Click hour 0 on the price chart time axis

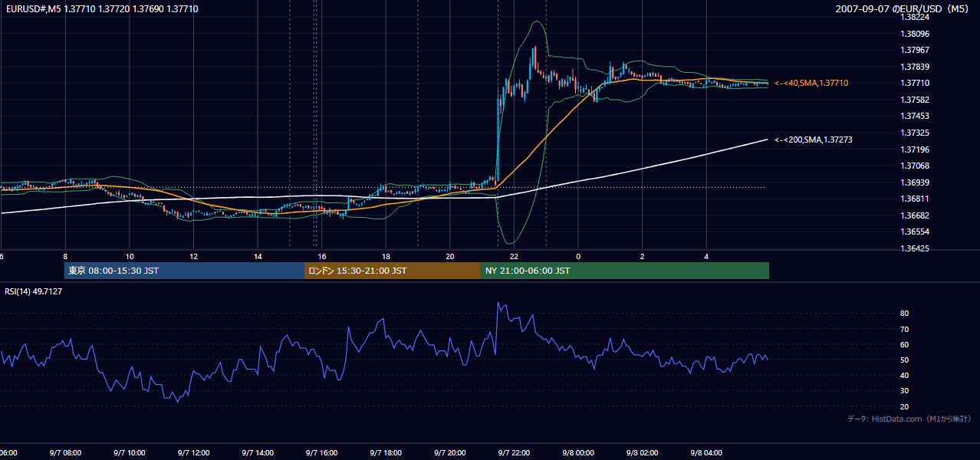pos(578,257)
